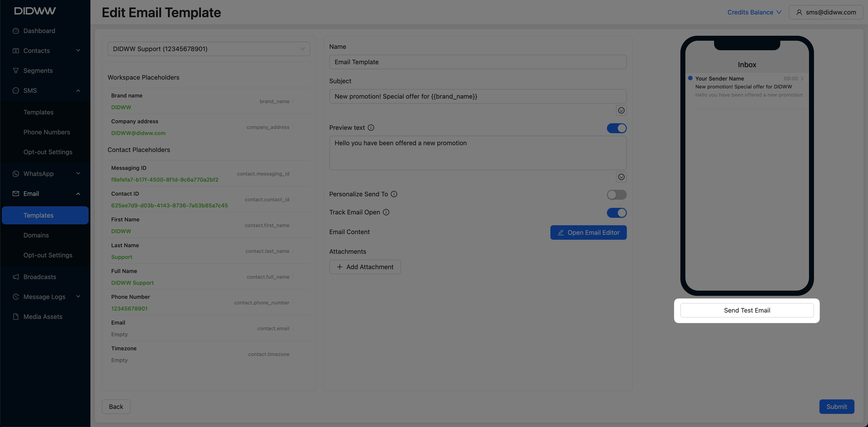
Task: Click the Media Assets file icon
Action: point(16,316)
